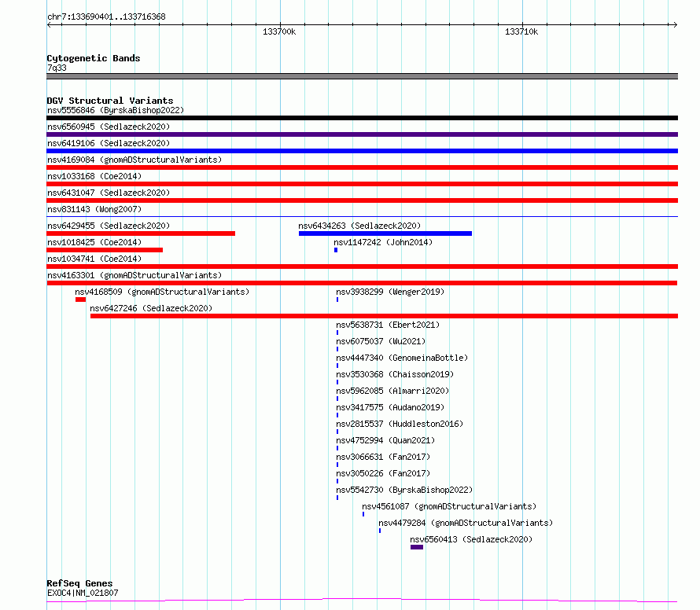The width and height of the screenshot is (700, 610).
Task: Click the 133710k ruler label
Action: (521, 31)
